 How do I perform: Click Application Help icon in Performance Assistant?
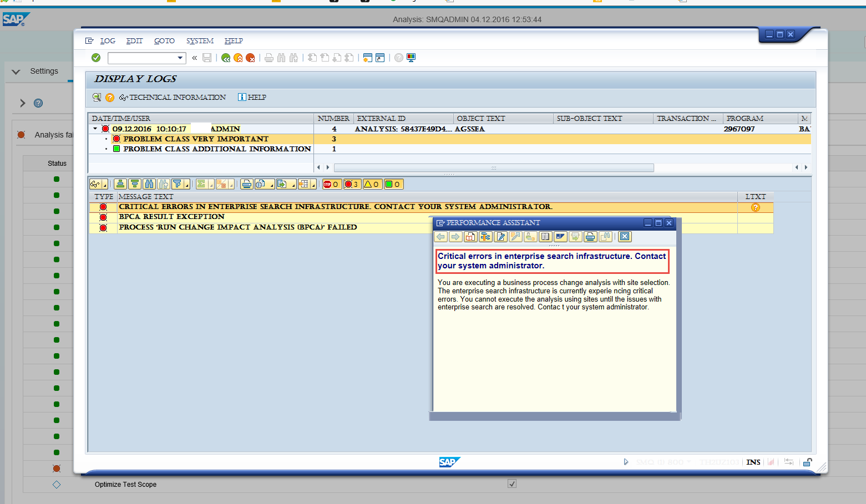[470, 237]
